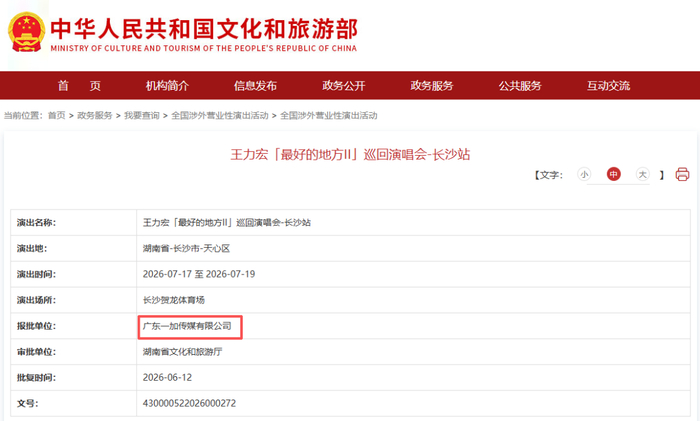Click the 演出名称 row label
Image resolution: width=700 pixels, height=421 pixels.
tap(36, 222)
